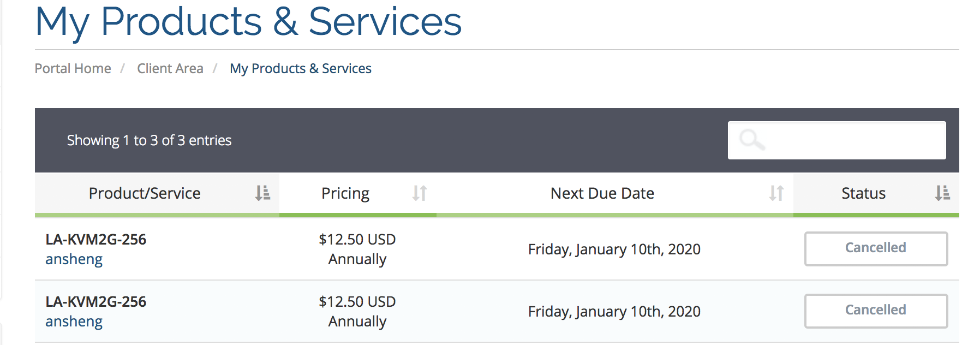Screen dimensions: 980x345
Task: Click the Pricing column header label
Action: [x=345, y=193]
